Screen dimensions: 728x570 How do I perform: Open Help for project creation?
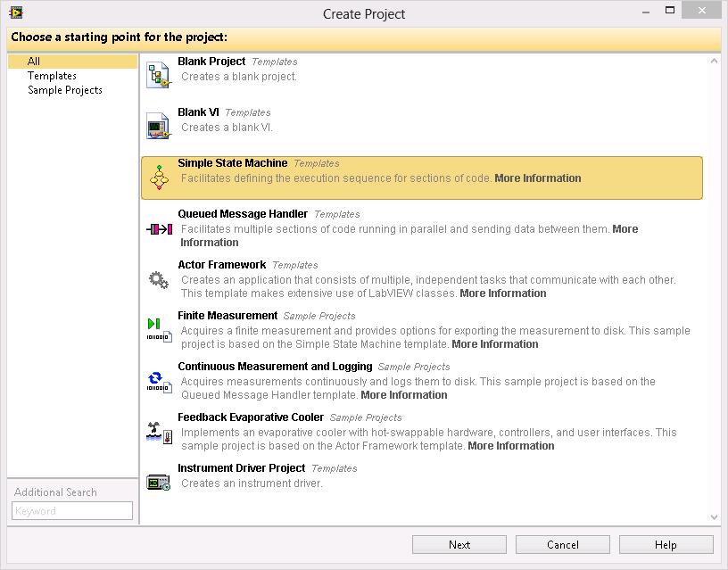pos(666,544)
